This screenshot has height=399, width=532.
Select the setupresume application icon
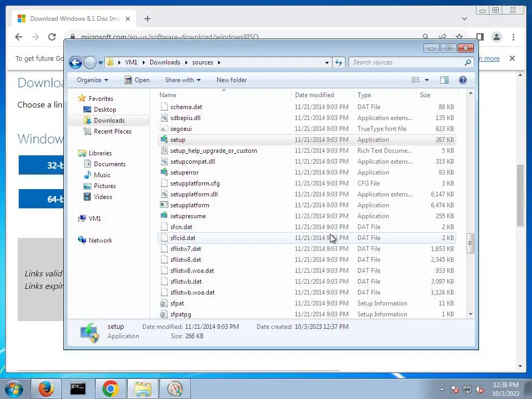(x=164, y=216)
